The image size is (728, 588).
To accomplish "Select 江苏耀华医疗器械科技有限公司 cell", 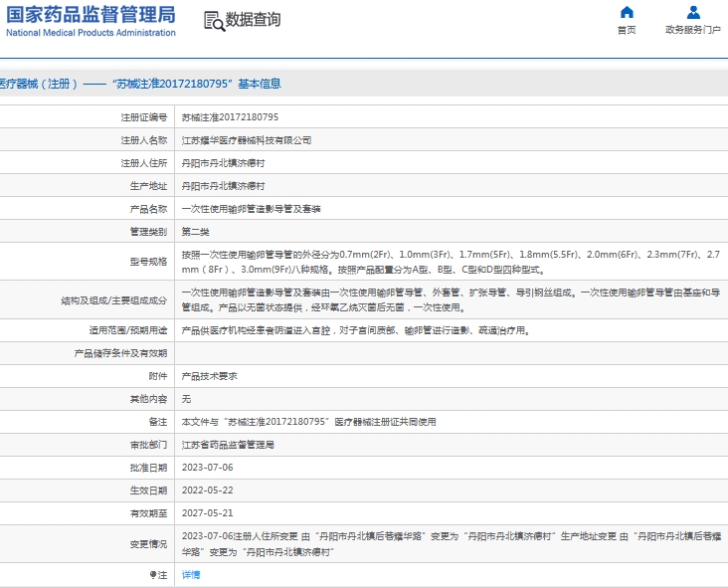I will 247,140.
